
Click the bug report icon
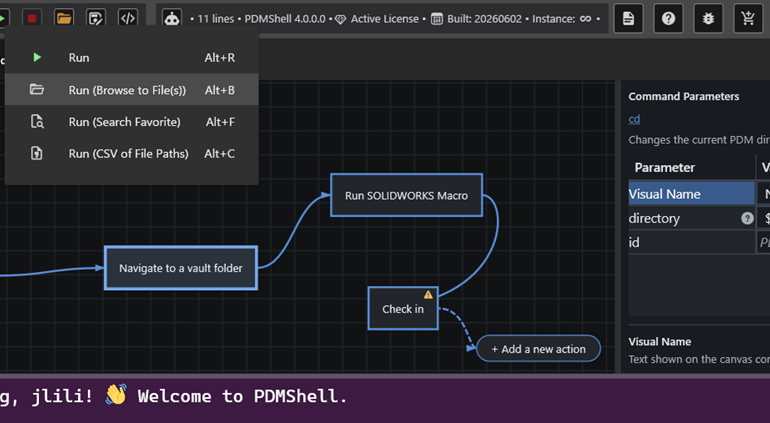point(708,19)
